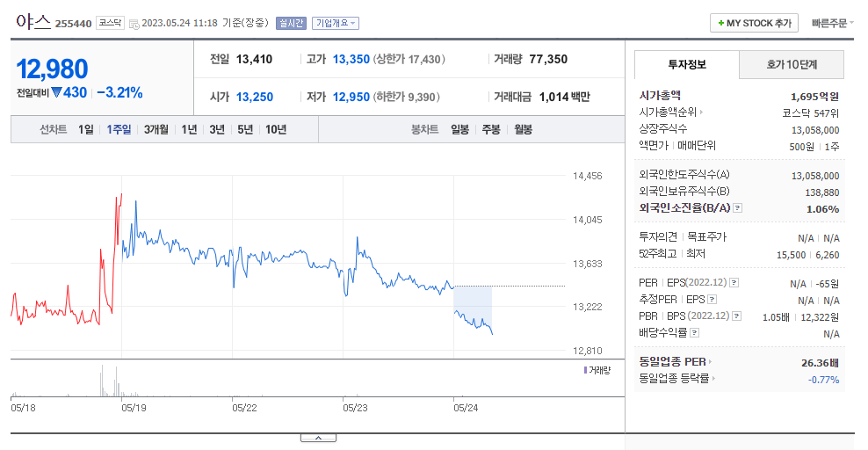Screen dimensions: 868x450
Task: Click the current price 12,980
Action: click(52, 69)
